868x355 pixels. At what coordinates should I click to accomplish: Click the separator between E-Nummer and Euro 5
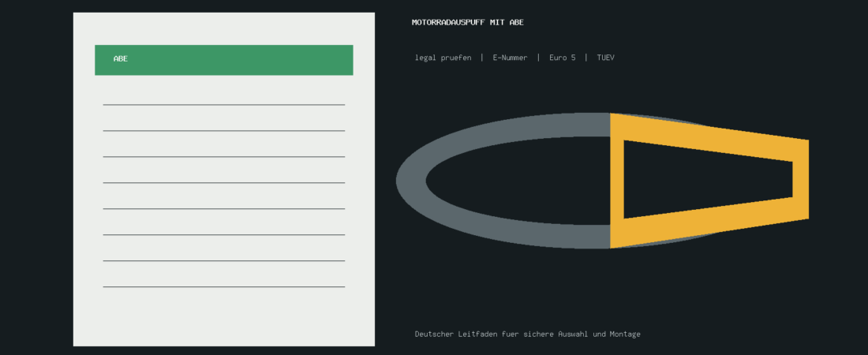pos(538,58)
